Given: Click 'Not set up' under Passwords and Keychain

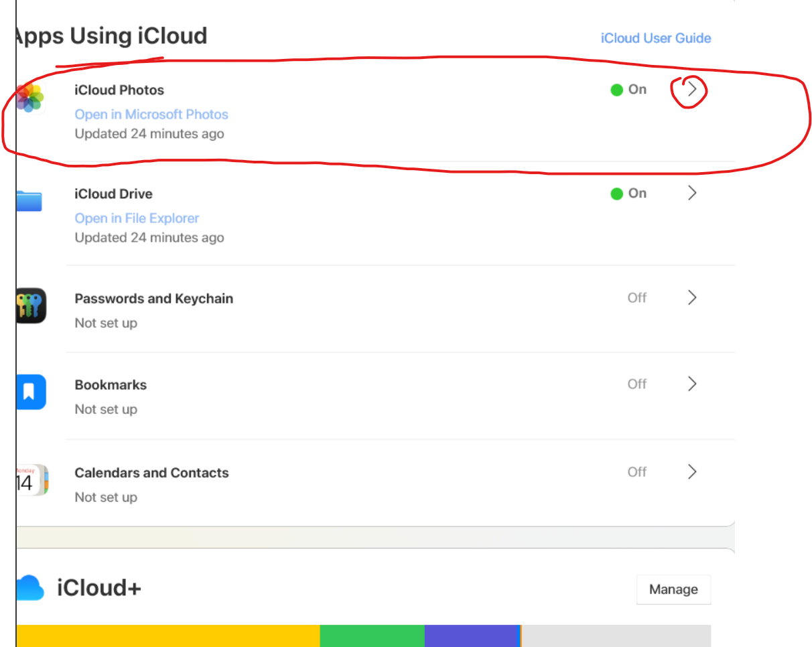Looking at the screenshot, I should point(106,323).
